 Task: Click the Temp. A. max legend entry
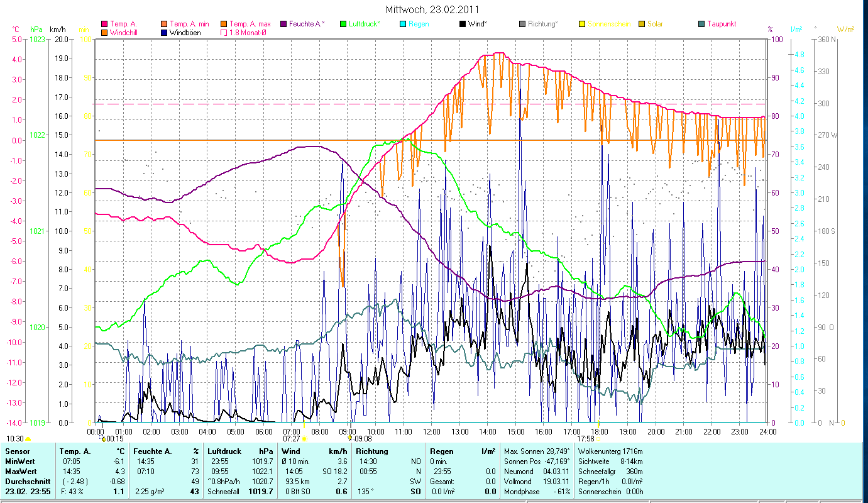[250, 24]
